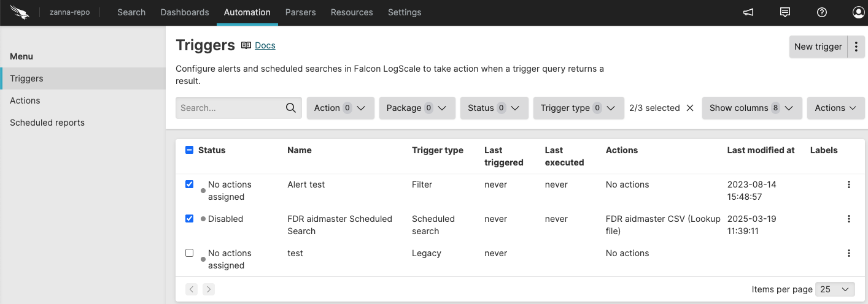Uncheck FDR aidmaster Scheduled Search checkbox

pyautogui.click(x=189, y=219)
